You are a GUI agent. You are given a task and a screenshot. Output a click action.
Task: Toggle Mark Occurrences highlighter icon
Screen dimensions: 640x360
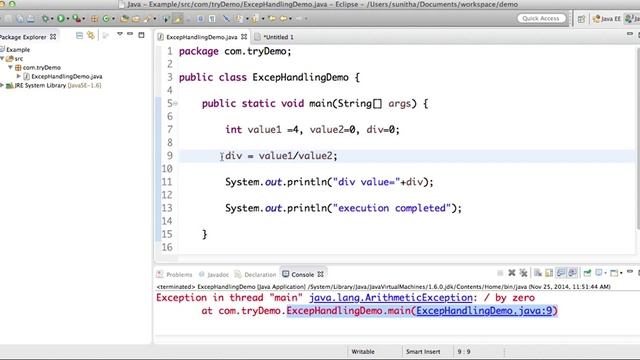[x=178, y=19]
